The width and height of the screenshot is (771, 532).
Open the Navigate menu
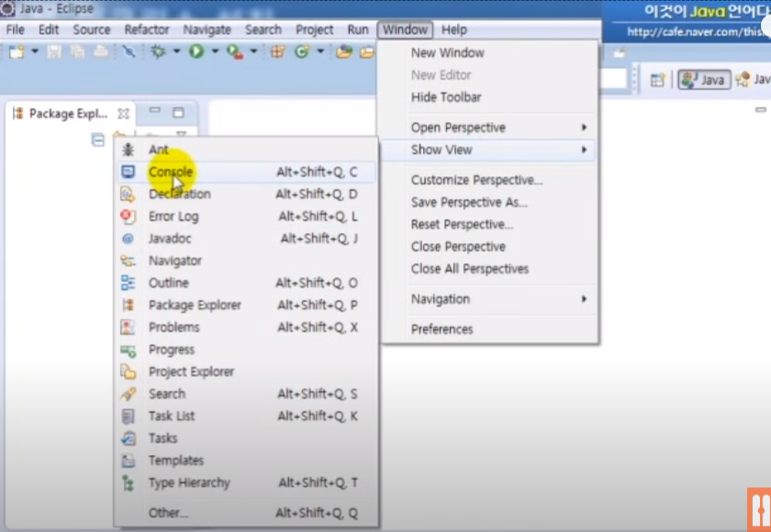(x=207, y=29)
